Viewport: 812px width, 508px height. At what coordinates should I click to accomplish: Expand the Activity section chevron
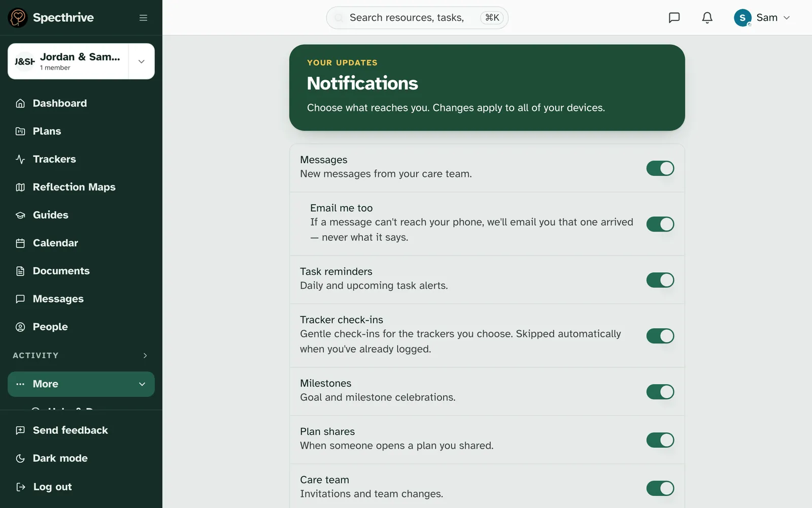[x=145, y=356]
